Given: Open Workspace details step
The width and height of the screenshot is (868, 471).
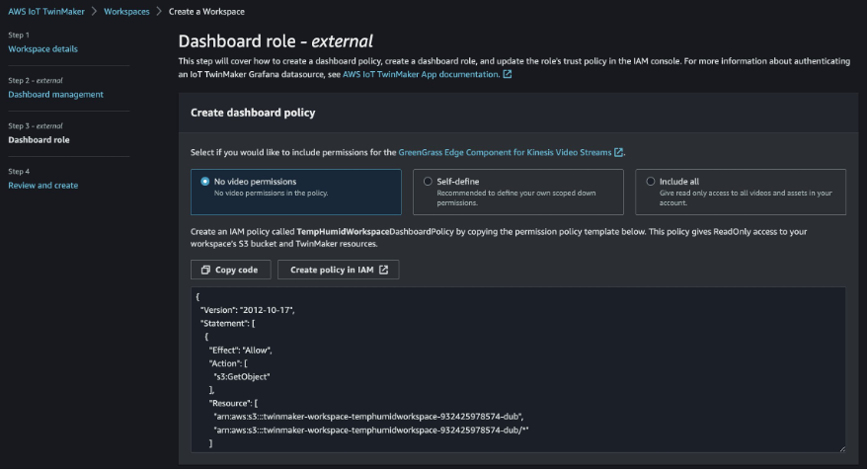Looking at the screenshot, I should coord(42,48).
